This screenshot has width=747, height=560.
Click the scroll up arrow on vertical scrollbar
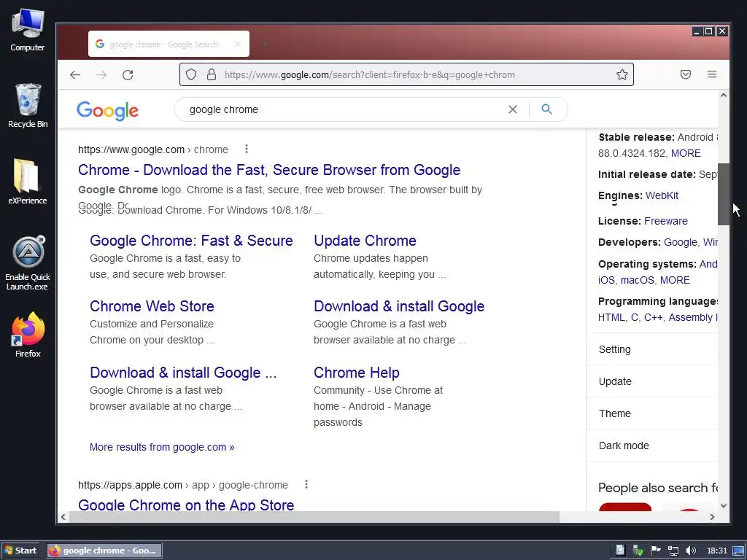(x=723, y=96)
